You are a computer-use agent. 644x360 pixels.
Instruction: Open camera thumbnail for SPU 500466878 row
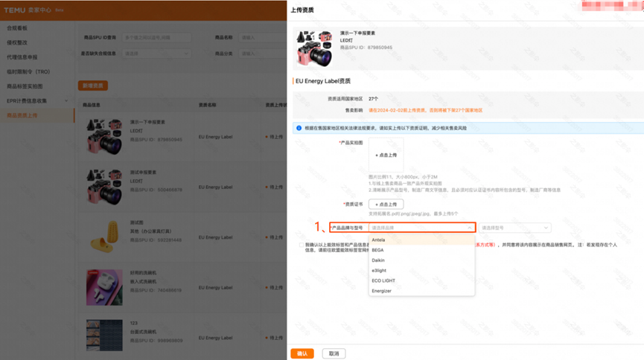(x=104, y=187)
